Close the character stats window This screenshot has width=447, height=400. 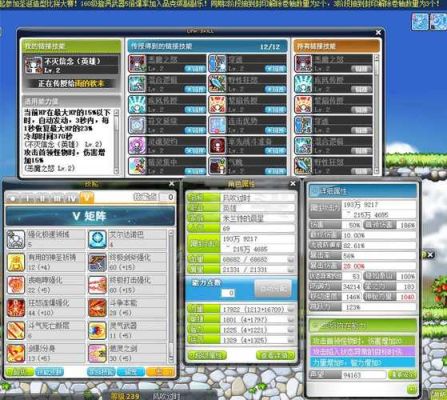point(293,184)
